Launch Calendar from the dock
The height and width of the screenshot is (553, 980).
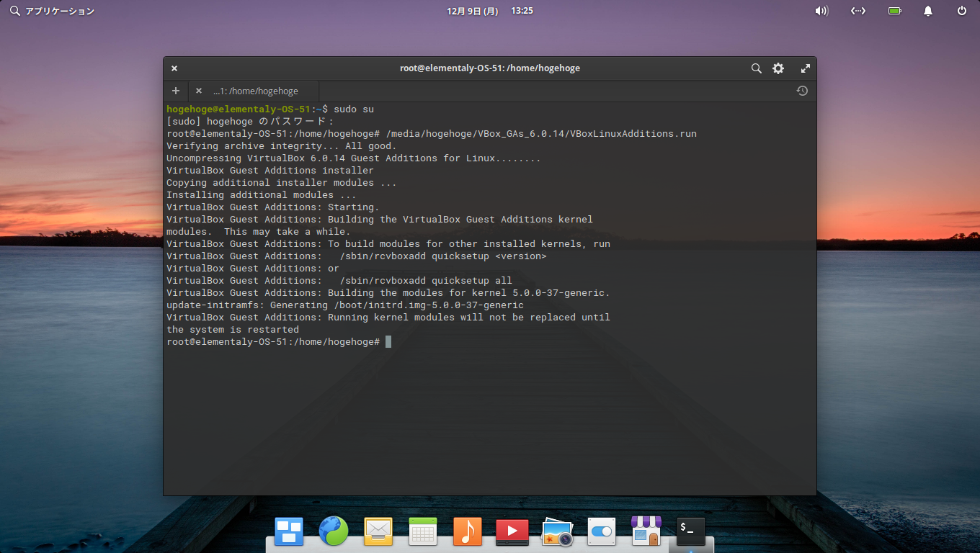pyautogui.click(x=423, y=532)
